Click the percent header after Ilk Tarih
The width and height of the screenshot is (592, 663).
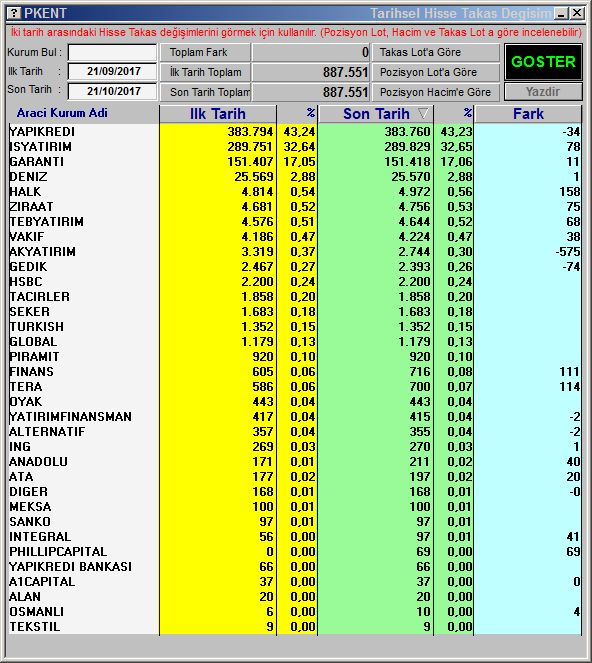[297, 114]
